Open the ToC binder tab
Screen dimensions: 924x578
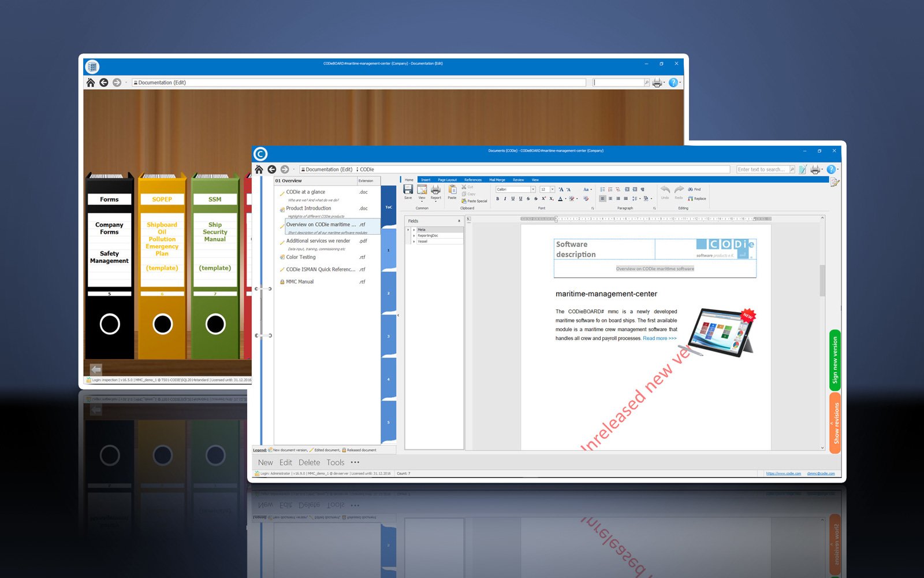(x=389, y=207)
